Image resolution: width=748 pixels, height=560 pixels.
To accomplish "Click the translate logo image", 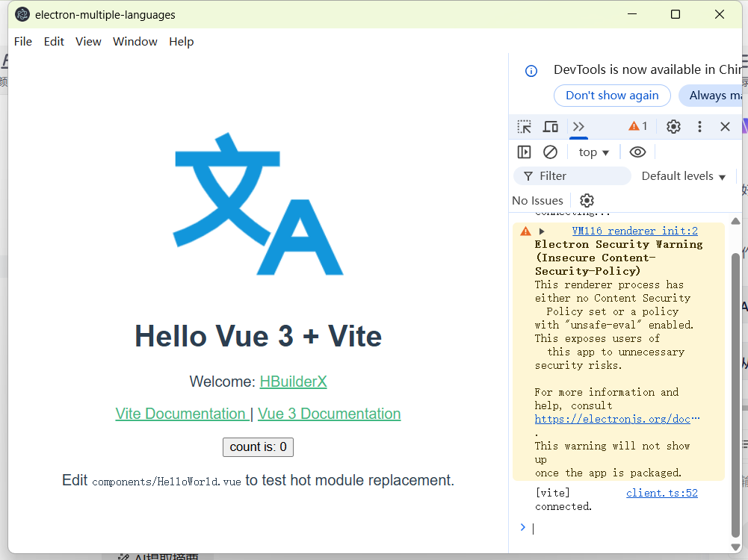I will point(258,204).
